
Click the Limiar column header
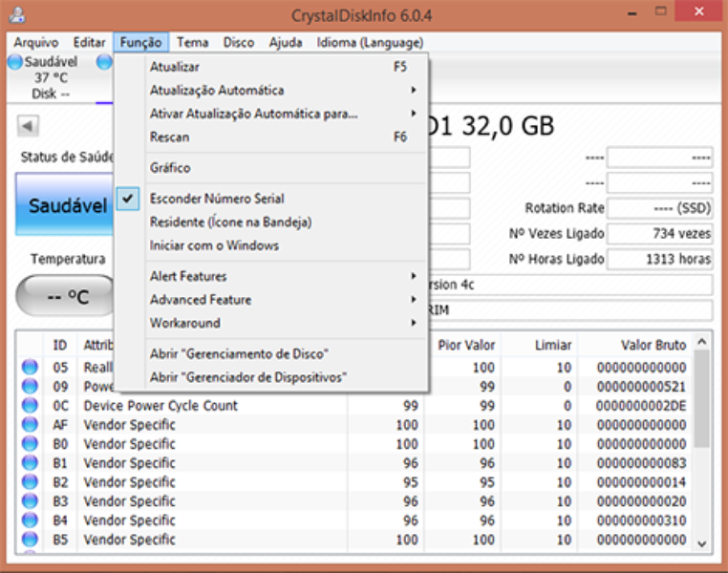(x=539, y=345)
